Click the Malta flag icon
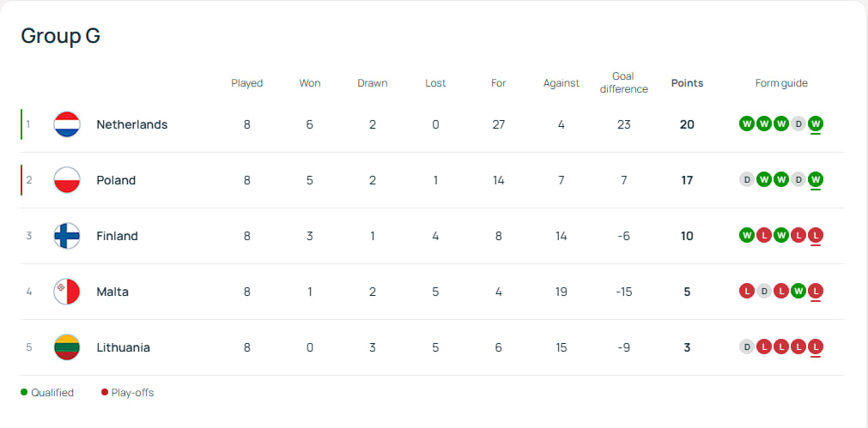Screen dimensions: 868x428 pos(67,292)
